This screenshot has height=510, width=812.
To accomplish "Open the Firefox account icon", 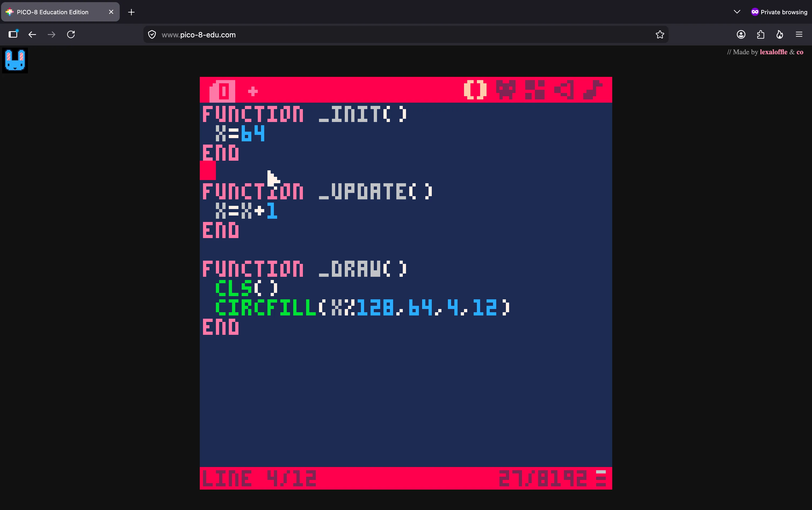I will tap(741, 34).
